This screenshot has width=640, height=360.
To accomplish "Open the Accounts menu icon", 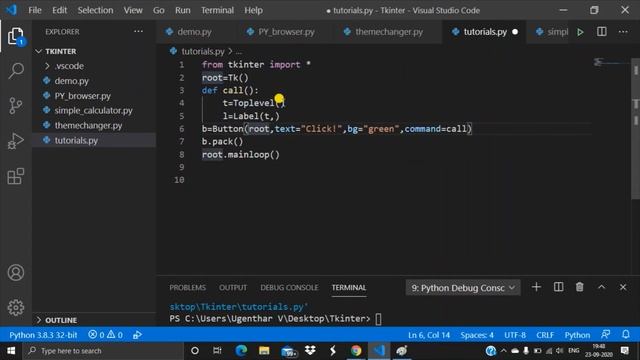I will 16,272.
